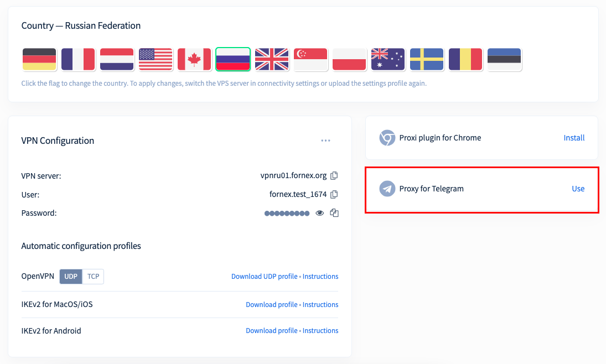Open IKEv2 Android Instructions link
This screenshot has height=364, width=606.
(320, 330)
